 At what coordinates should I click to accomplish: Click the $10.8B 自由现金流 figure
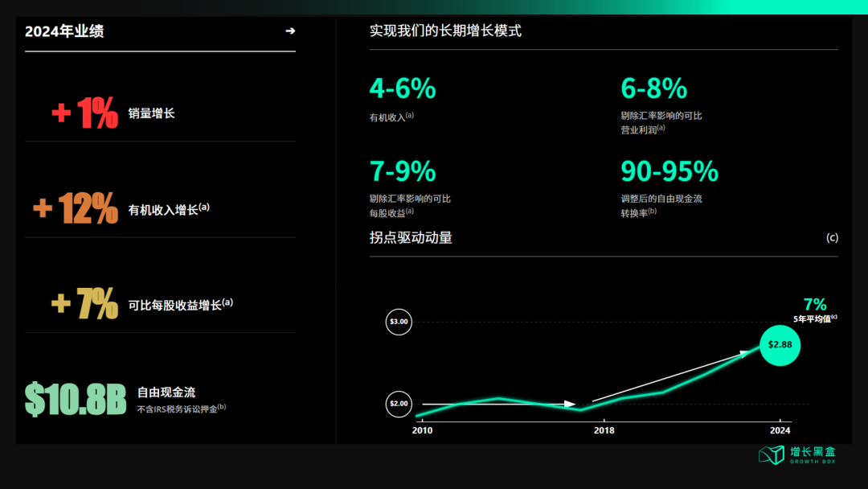pyautogui.click(x=76, y=394)
